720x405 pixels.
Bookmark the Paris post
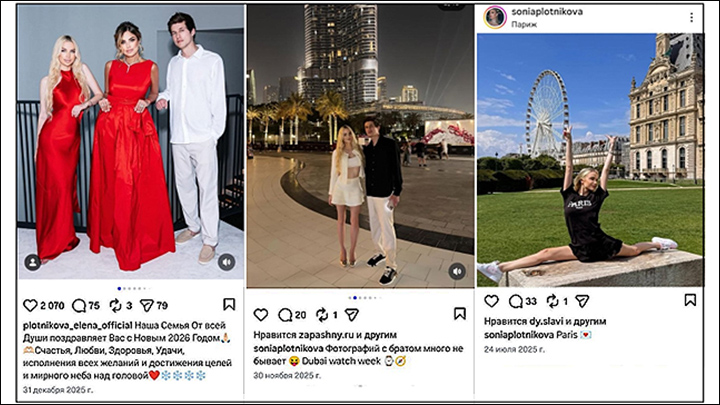coord(690,300)
